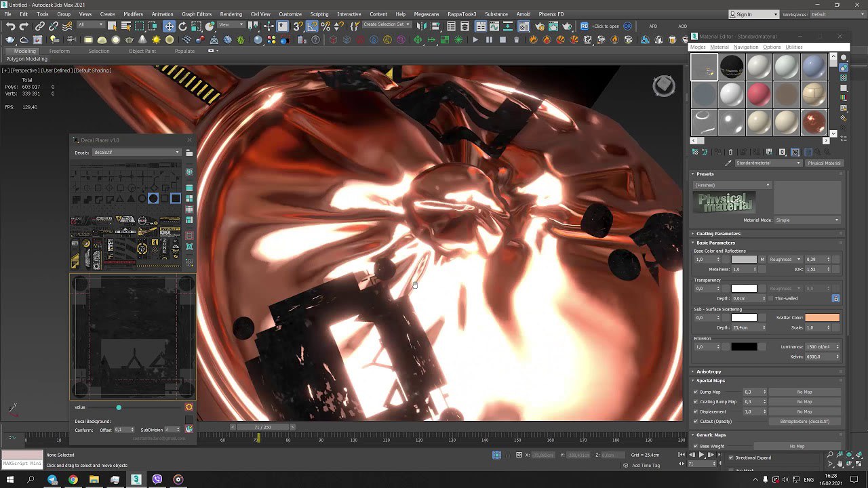Select the Select and Rotate tool

(x=182, y=26)
